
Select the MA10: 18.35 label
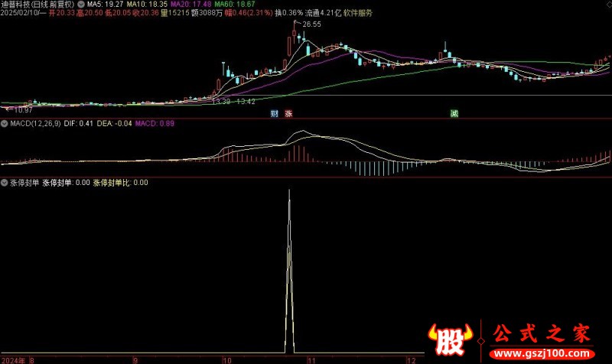click(x=147, y=5)
